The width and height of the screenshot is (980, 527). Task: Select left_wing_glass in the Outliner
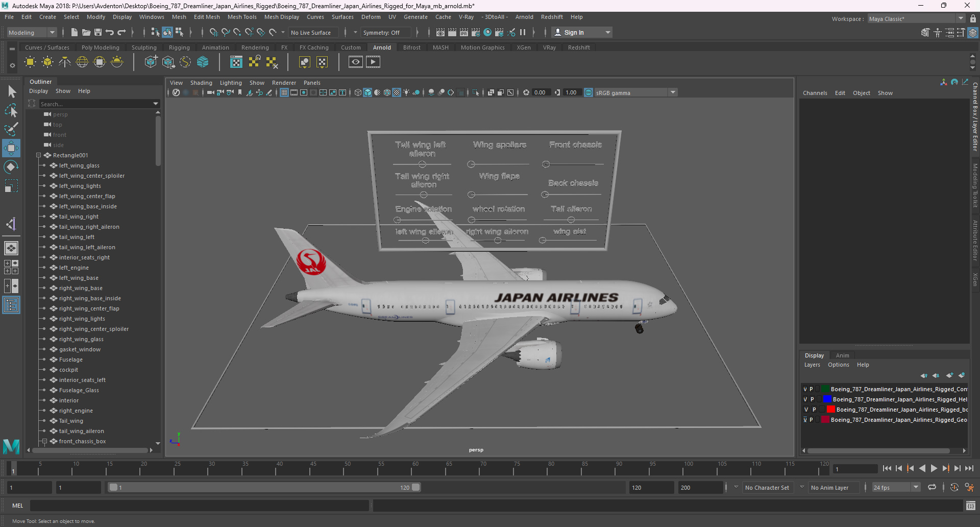79,165
